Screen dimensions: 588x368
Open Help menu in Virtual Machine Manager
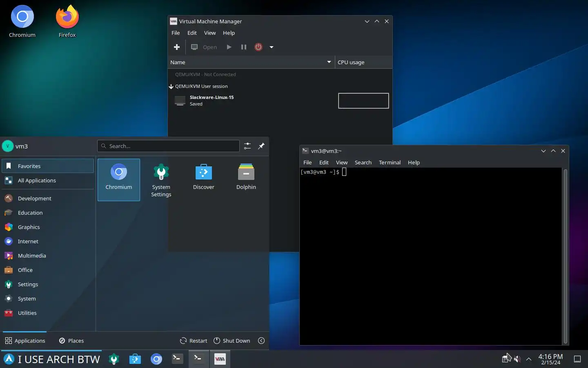tap(229, 33)
